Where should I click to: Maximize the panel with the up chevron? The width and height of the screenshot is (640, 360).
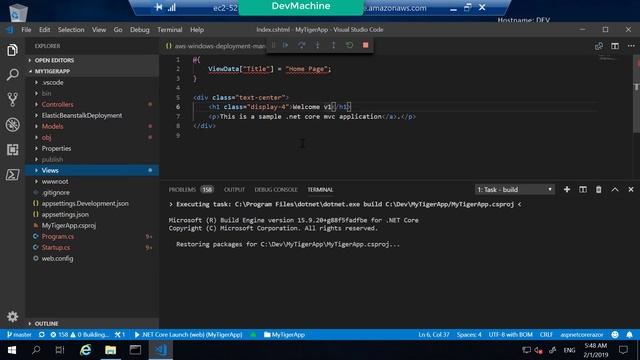pos(615,189)
